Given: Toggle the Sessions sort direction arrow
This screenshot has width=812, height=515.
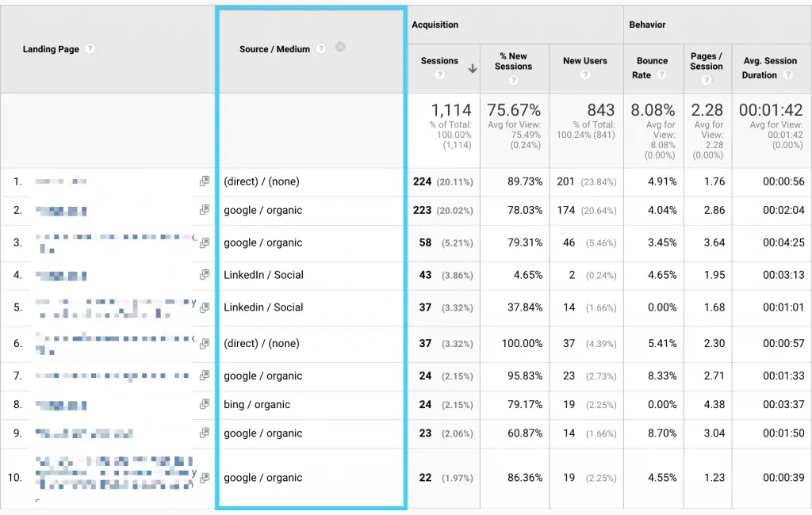Looking at the screenshot, I should [473, 69].
